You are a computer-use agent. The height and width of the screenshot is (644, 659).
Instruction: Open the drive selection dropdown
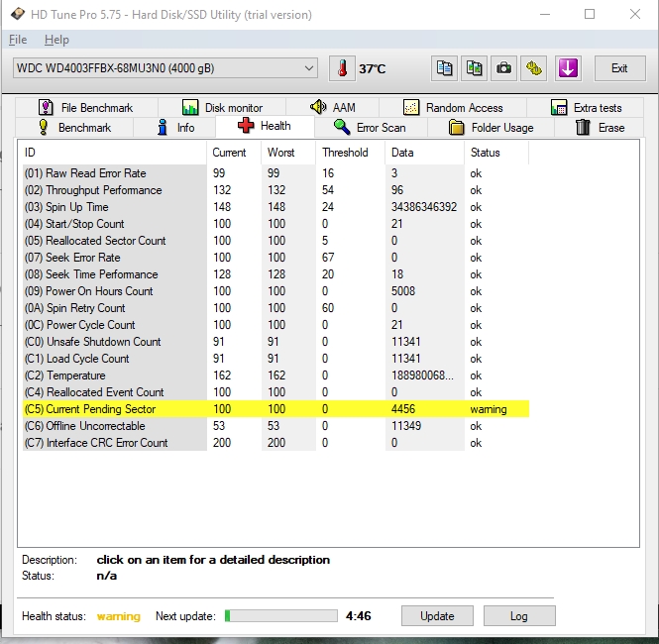tap(165, 68)
